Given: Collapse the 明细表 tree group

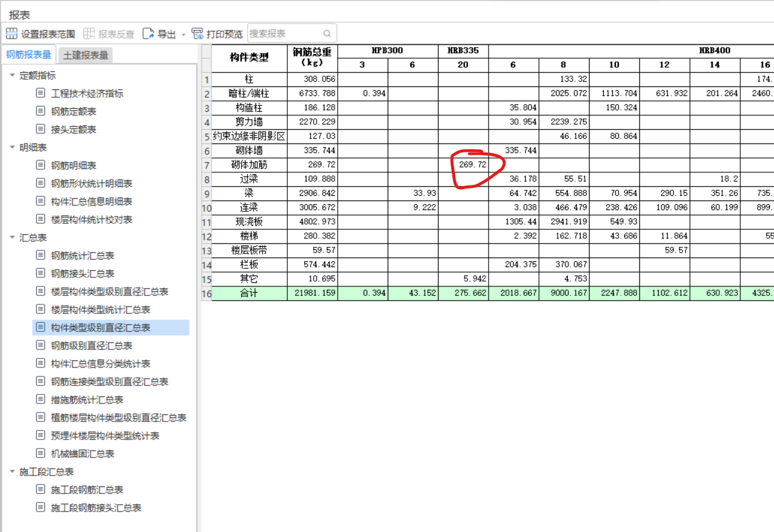Looking at the screenshot, I should tap(12, 148).
